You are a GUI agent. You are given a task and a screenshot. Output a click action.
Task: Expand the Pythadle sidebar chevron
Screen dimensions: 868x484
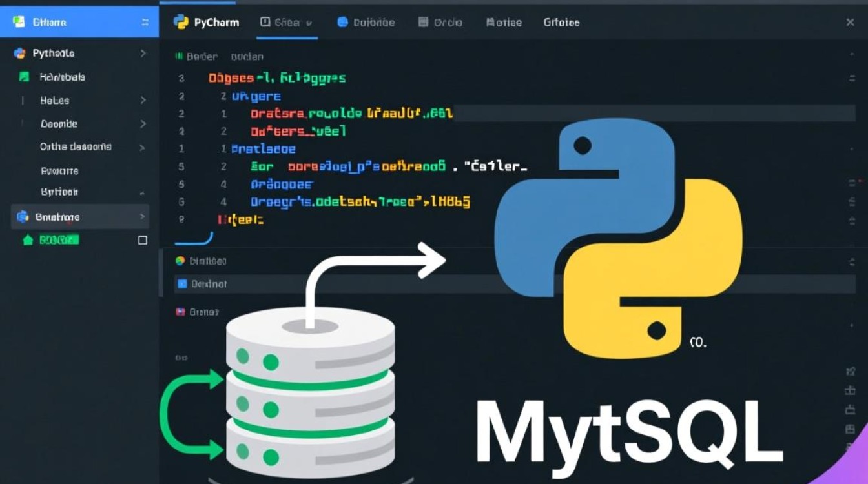[x=143, y=54]
